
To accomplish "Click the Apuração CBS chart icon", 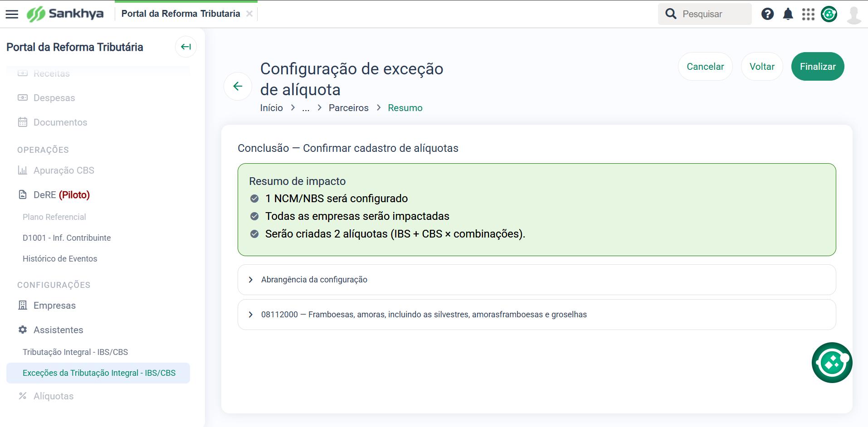I will [23, 170].
